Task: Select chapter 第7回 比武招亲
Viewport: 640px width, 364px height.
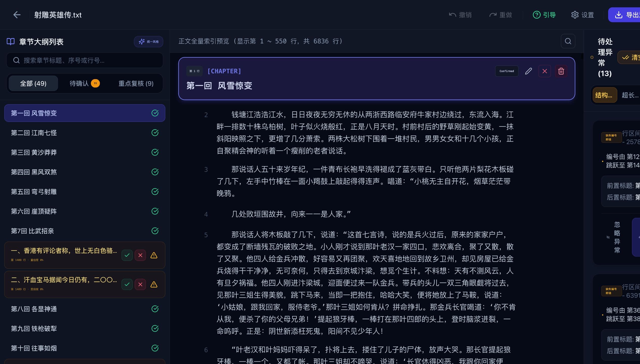Action: [x=85, y=231]
